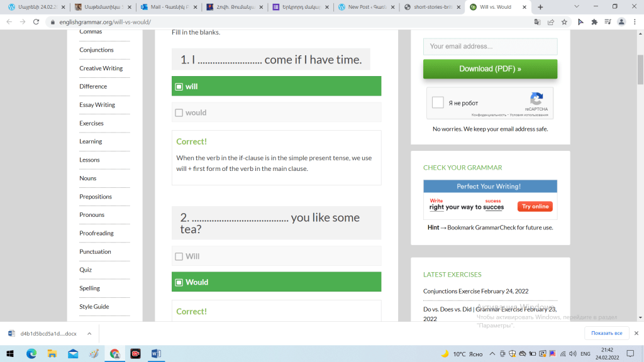Open Microsoft Word from the taskbar
Image resolution: width=644 pixels, height=362 pixels.
155,354
